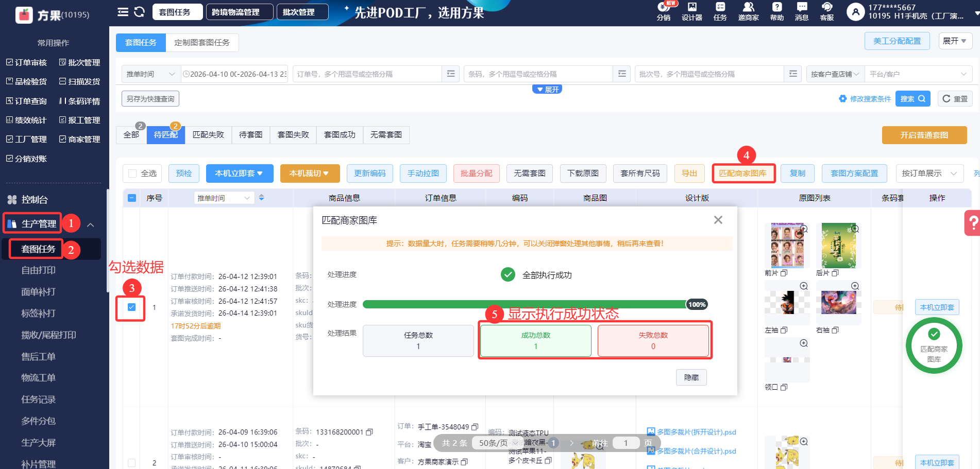Open the 邀商家 invite merchant icon
Image resolution: width=980 pixels, height=469 pixels.
748,11
